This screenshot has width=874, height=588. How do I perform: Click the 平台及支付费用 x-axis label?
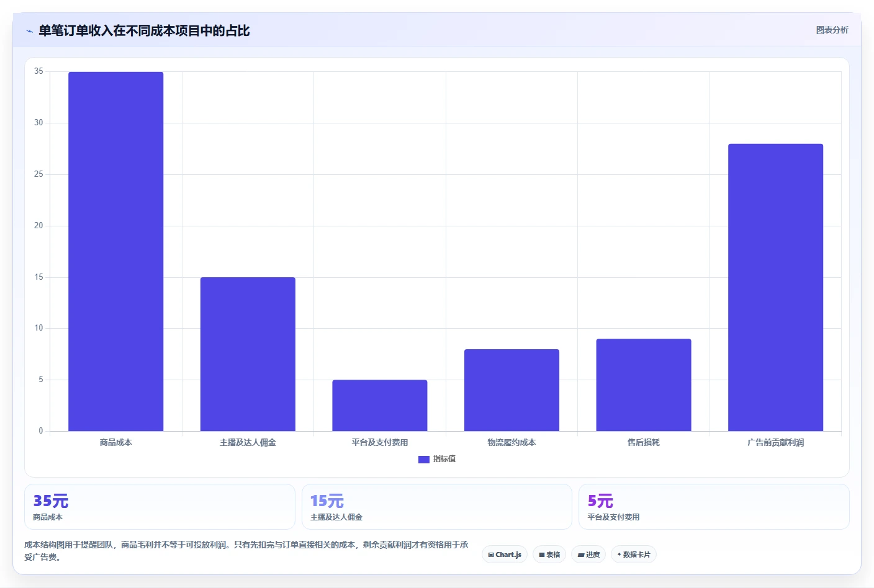380,442
